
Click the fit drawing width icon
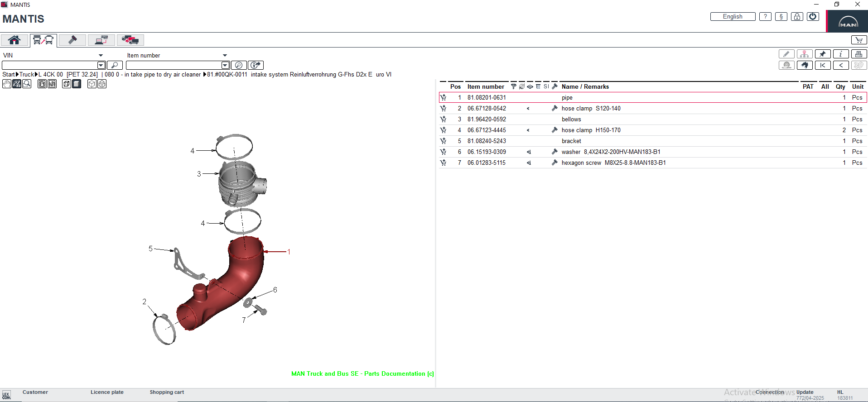[52, 84]
